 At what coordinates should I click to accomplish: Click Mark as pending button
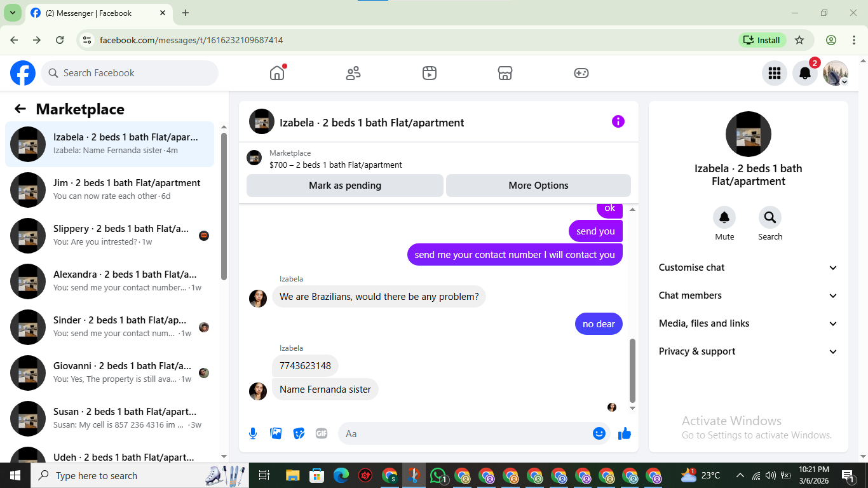coord(345,186)
